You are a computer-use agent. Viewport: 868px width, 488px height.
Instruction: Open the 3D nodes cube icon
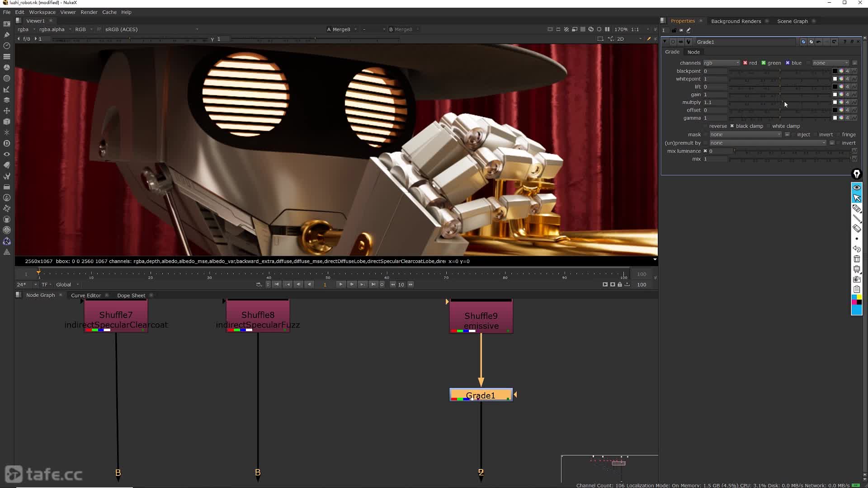7,122
